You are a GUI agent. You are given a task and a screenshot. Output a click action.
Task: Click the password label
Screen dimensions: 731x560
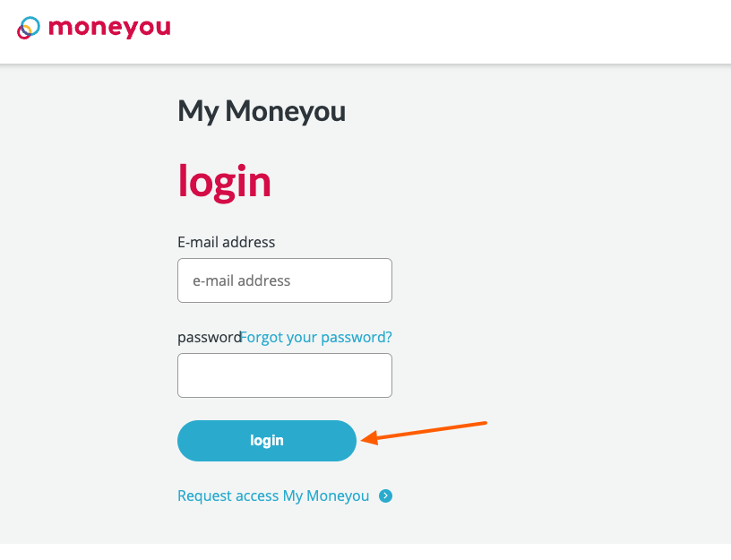point(208,337)
